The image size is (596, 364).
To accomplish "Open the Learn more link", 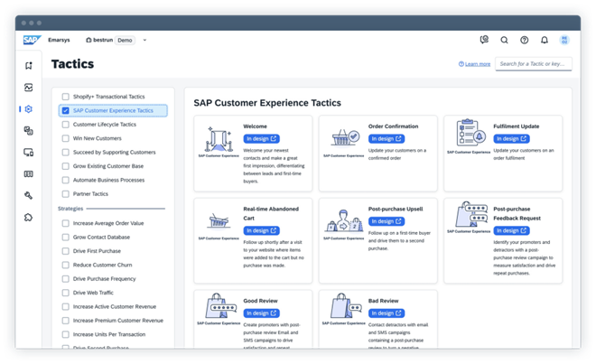I will [x=474, y=64].
